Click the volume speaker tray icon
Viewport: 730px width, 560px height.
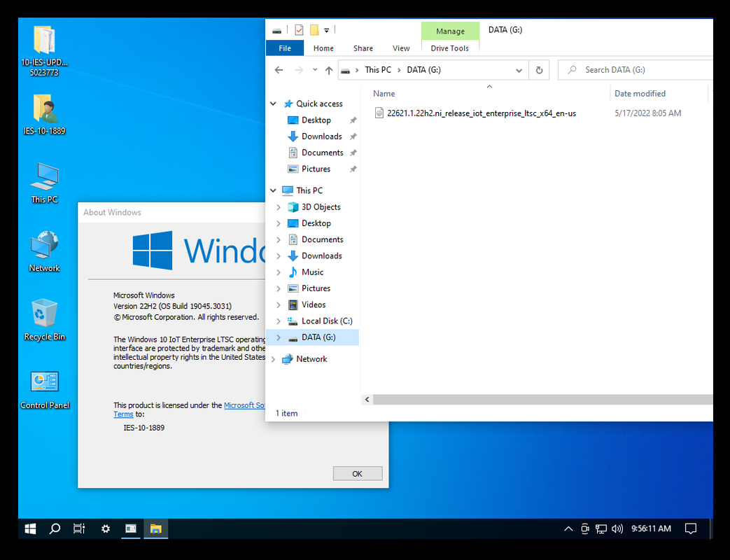pyautogui.click(x=617, y=528)
